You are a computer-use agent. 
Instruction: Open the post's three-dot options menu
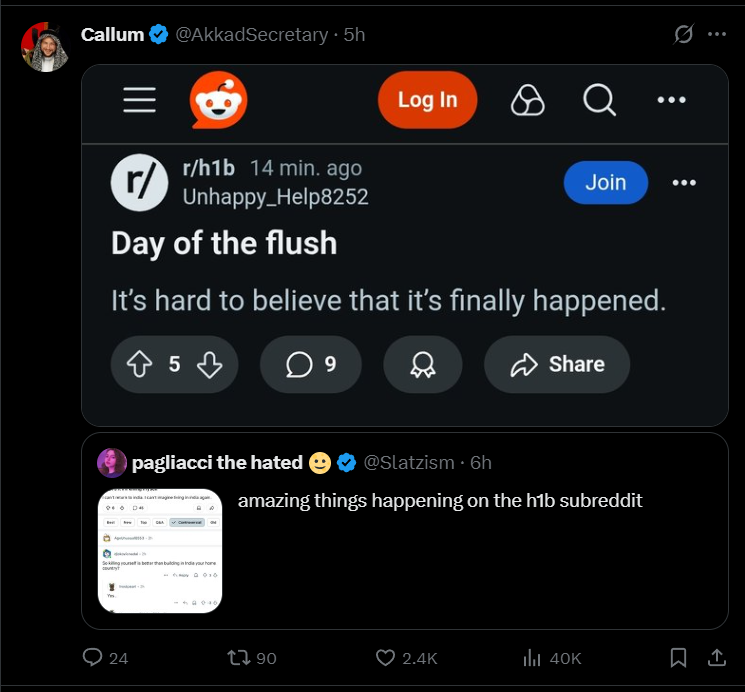click(684, 183)
